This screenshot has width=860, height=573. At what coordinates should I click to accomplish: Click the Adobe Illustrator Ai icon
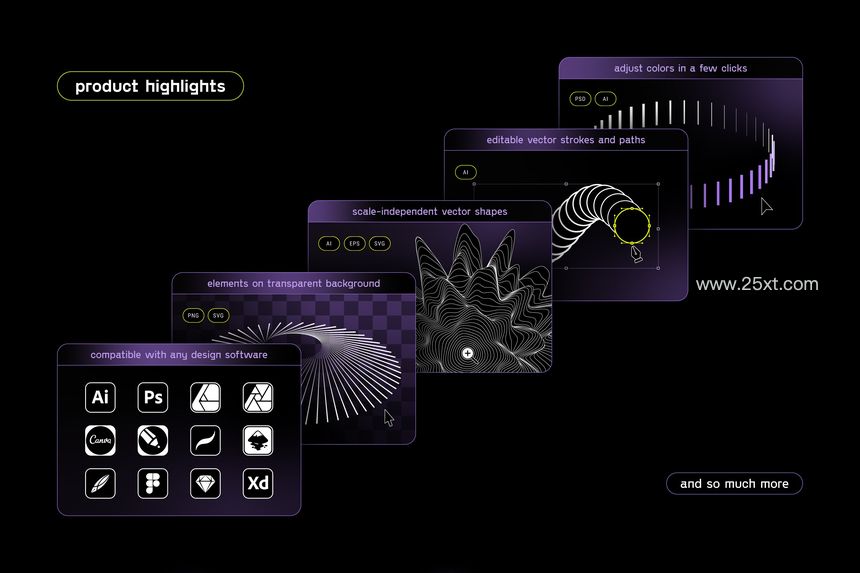coord(100,398)
